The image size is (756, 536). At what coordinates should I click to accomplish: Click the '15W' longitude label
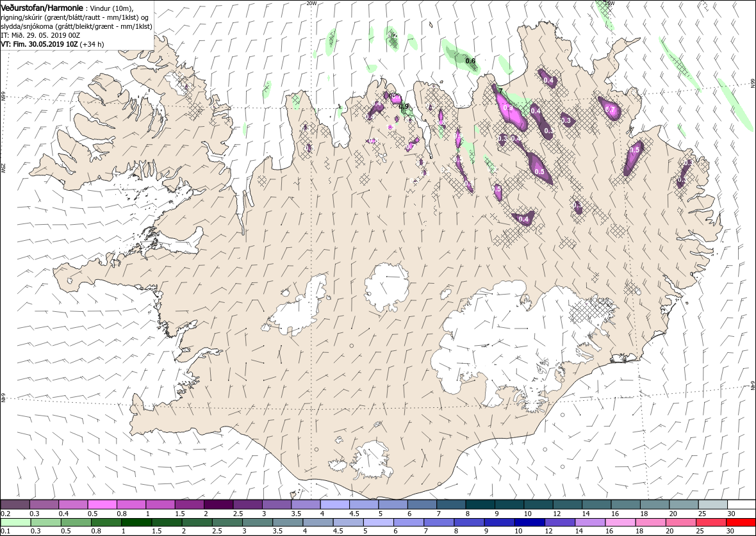[609, 3]
